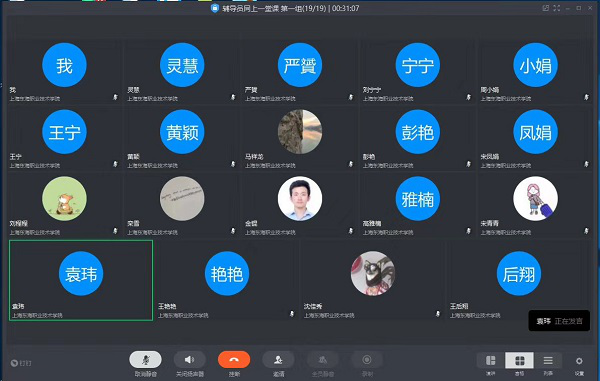Click the 刘宁宁 name label

coord(372,90)
